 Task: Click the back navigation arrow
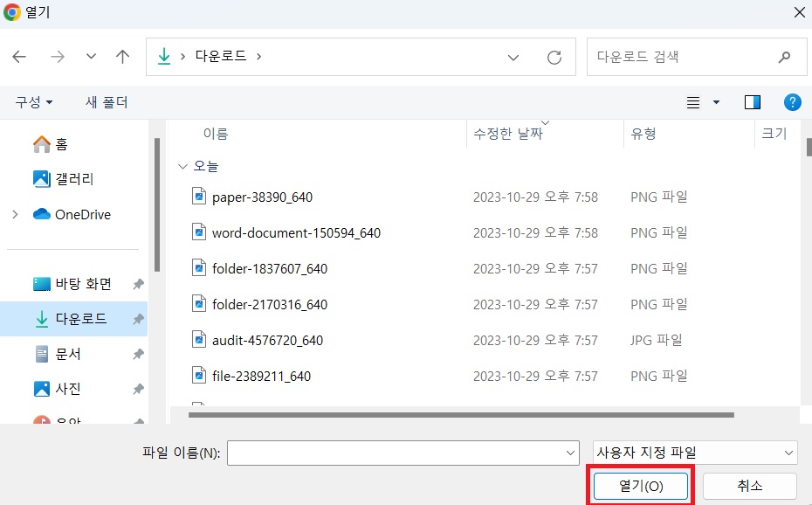pos(18,56)
